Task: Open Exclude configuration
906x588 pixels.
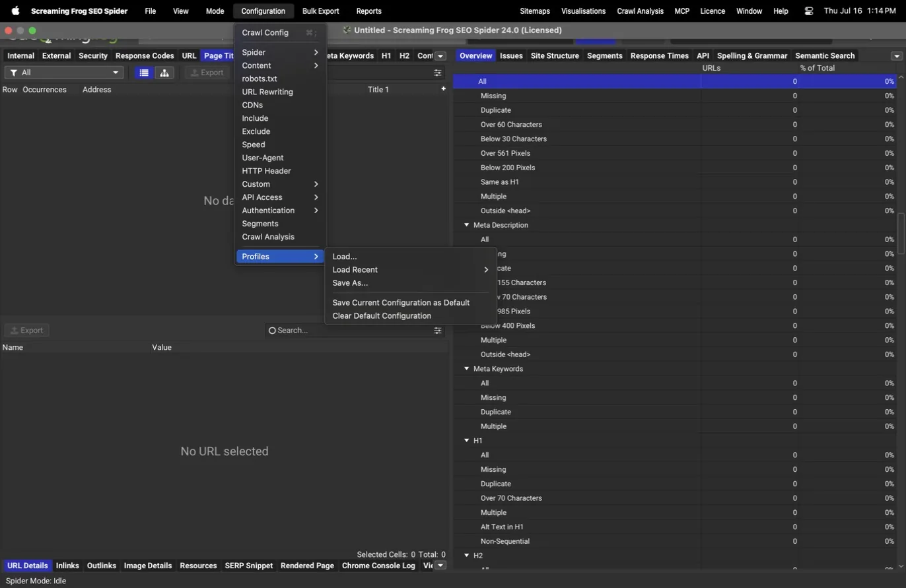Action: pos(280,131)
